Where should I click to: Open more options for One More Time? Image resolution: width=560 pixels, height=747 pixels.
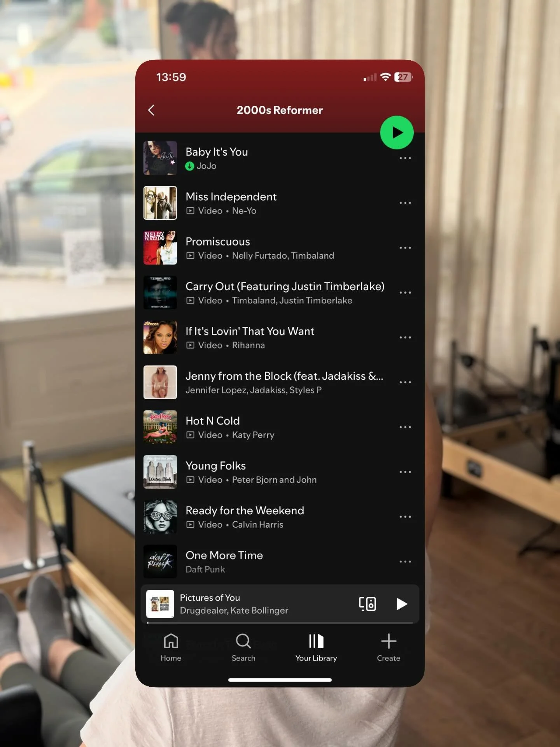pos(405,561)
